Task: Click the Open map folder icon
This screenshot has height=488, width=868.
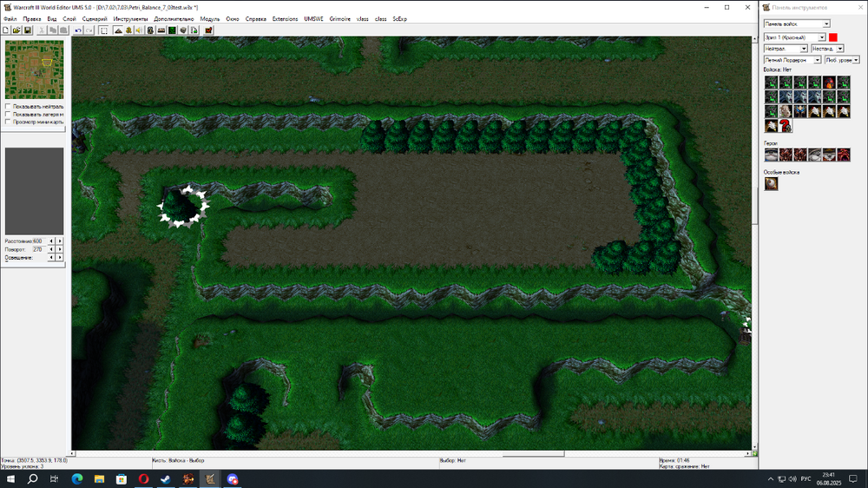Action: pyautogui.click(x=16, y=30)
